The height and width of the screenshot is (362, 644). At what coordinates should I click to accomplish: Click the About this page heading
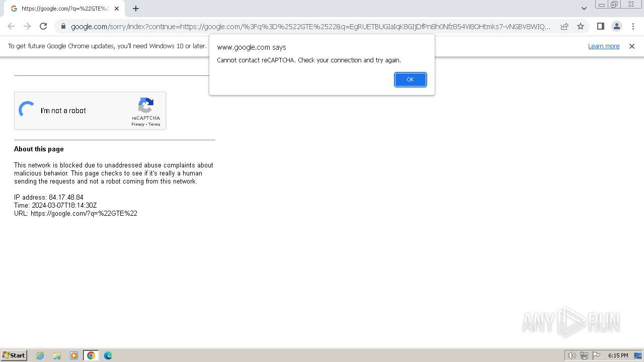pos(39,149)
